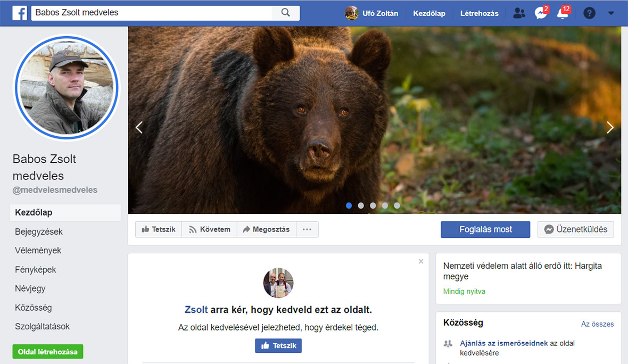Click the Facebook logo icon

coord(20,13)
